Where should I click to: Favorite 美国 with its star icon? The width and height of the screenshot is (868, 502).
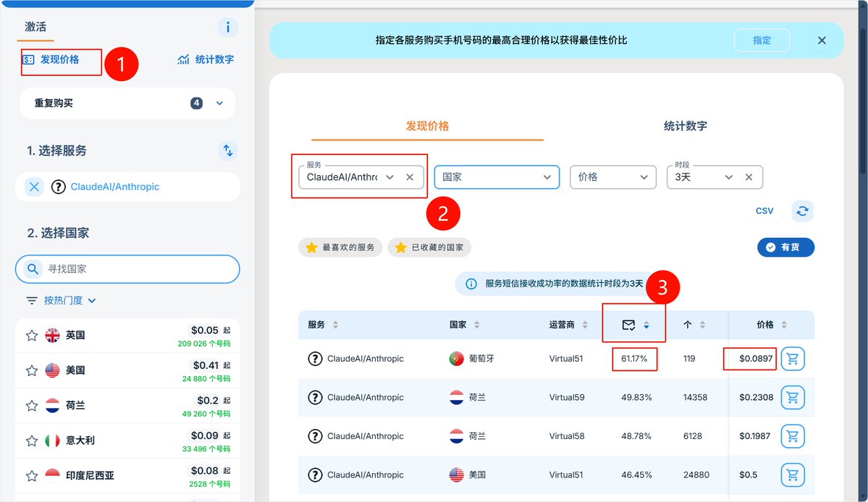[32, 370]
